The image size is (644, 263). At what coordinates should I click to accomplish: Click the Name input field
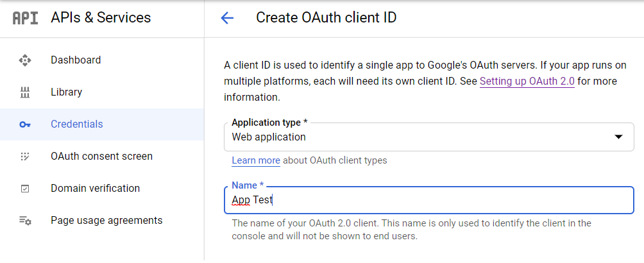[x=428, y=200]
